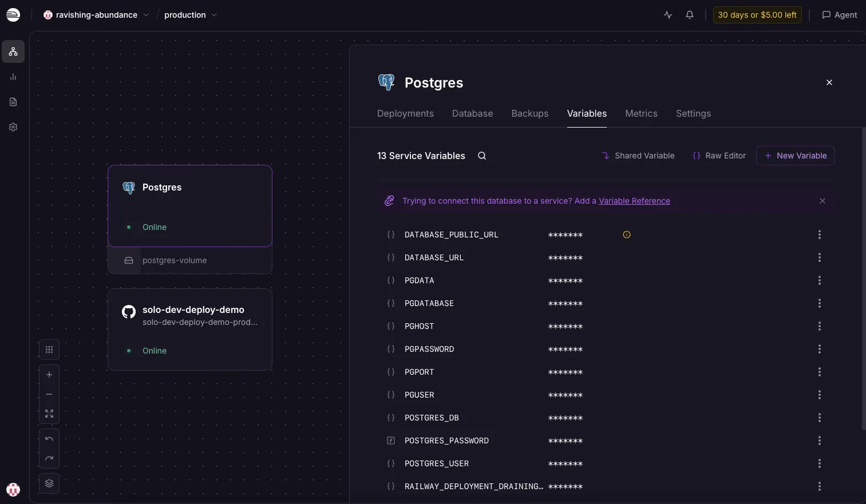Open the Variable Reference link
The width and height of the screenshot is (866, 504).
click(634, 201)
